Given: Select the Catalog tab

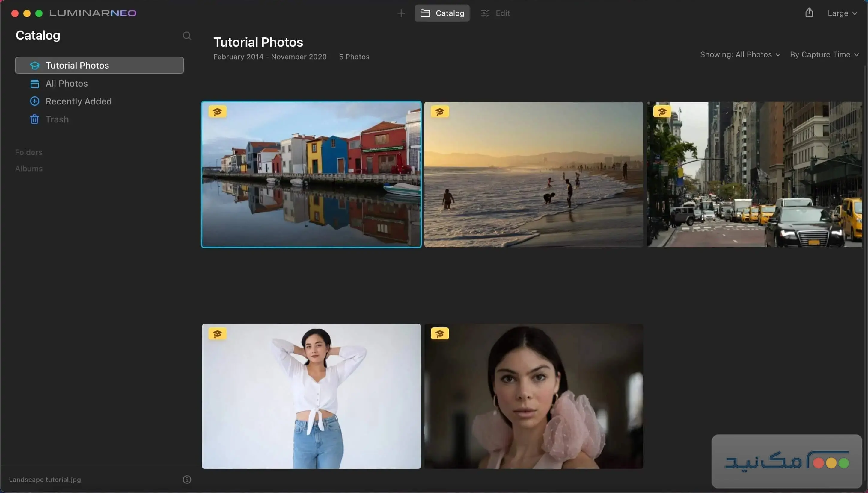Looking at the screenshot, I should (442, 13).
